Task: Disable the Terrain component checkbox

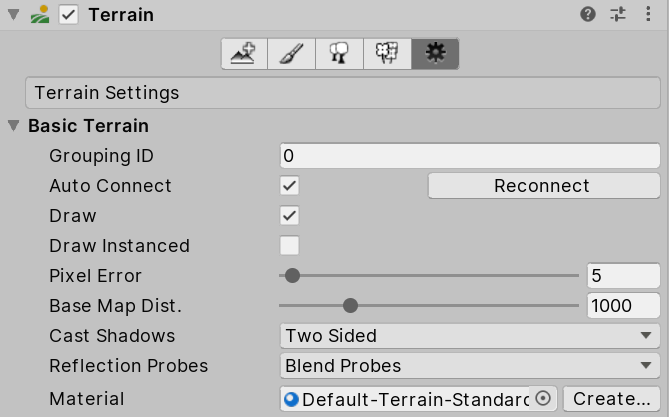Action: [x=69, y=15]
